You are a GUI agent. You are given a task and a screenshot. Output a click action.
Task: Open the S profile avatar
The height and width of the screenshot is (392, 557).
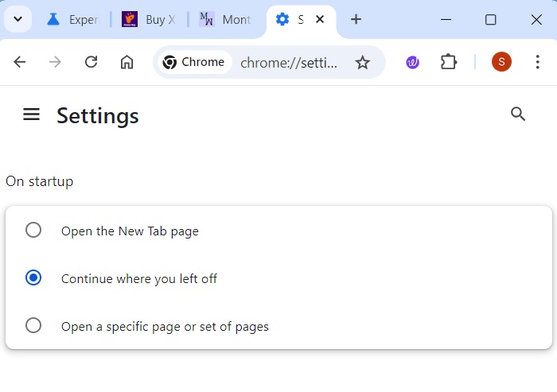click(x=501, y=62)
